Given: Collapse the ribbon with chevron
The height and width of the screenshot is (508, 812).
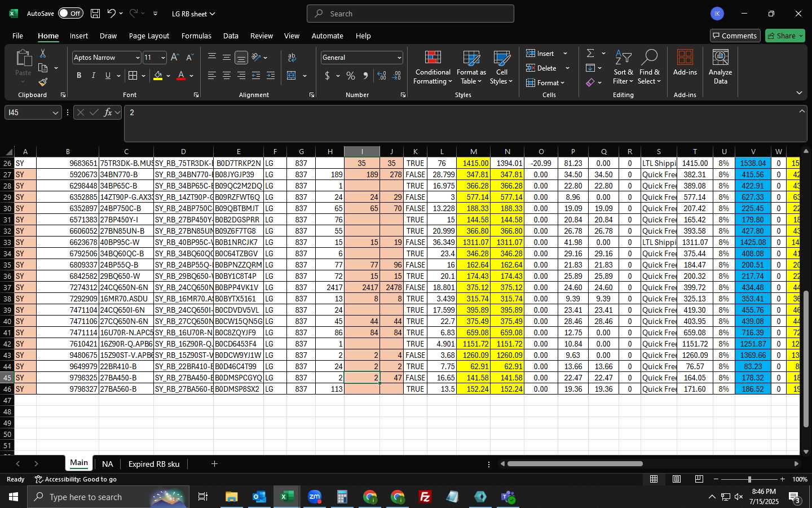Looking at the screenshot, I should (799, 93).
